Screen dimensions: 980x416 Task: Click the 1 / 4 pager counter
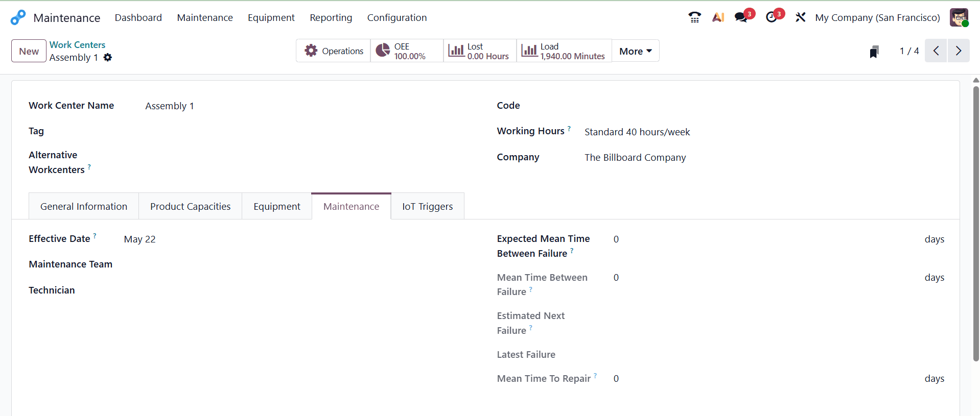point(909,51)
